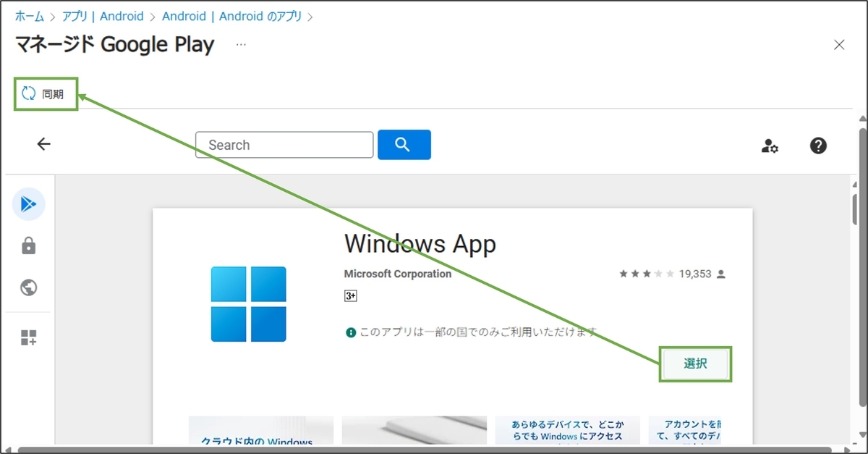Click the 3+ content rating badge
Screen dimensions: 868x454
click(351, 295)
